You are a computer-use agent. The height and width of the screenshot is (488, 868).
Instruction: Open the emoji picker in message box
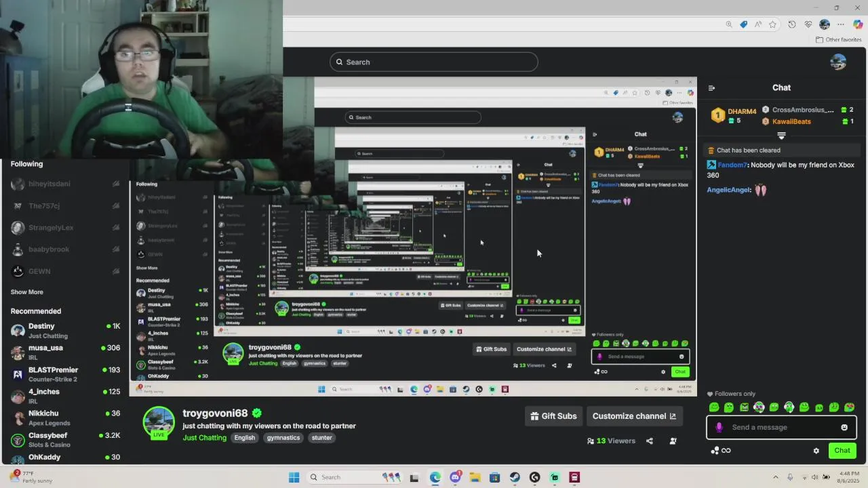pyautogui.click(x=844, y=427)
